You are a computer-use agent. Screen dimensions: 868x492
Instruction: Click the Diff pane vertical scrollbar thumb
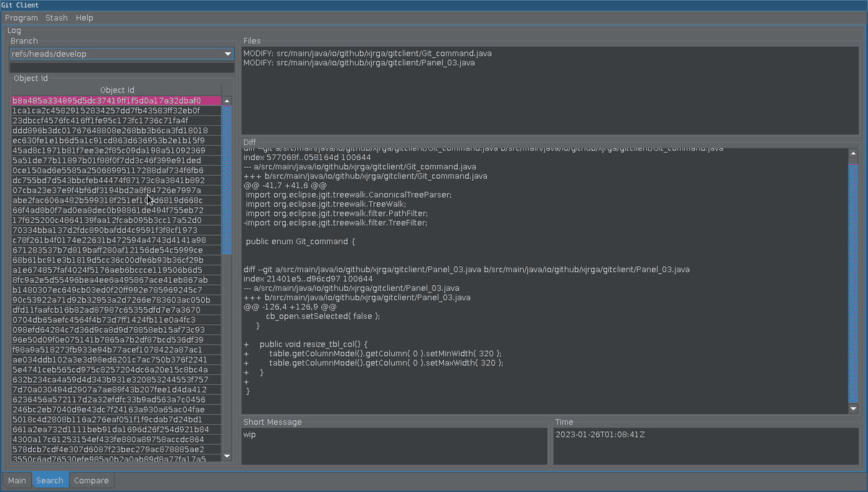click(x=853, y=282)
